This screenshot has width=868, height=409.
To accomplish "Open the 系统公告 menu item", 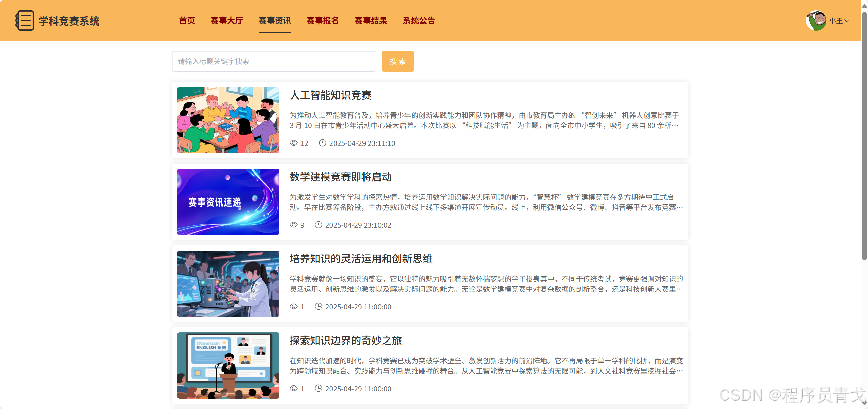I will [x=419, y=20].
